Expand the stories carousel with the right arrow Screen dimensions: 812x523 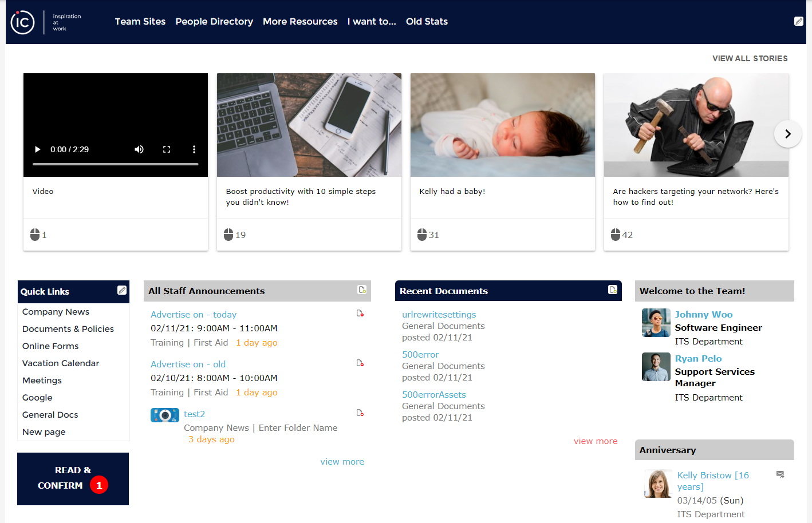click(788, 133)
